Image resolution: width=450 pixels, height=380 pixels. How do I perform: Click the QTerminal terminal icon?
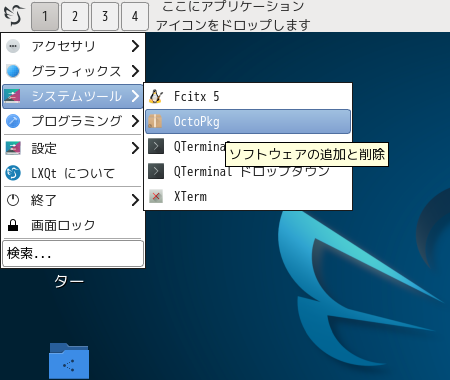pos(156,146)
